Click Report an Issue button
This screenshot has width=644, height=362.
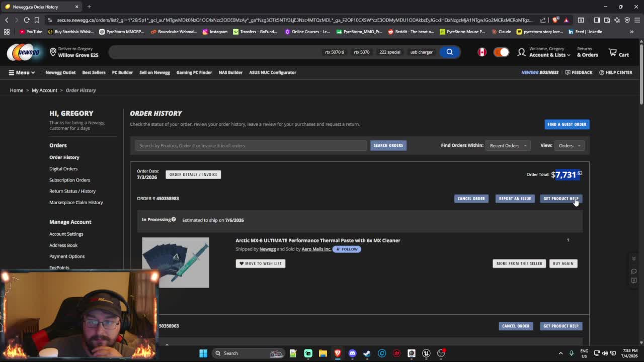[515, 199]
